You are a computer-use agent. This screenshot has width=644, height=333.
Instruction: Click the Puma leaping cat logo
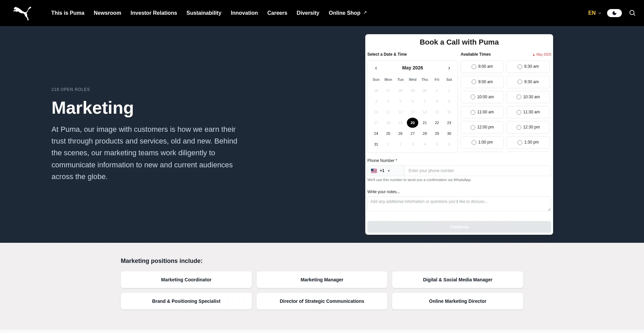pos(22,13)
